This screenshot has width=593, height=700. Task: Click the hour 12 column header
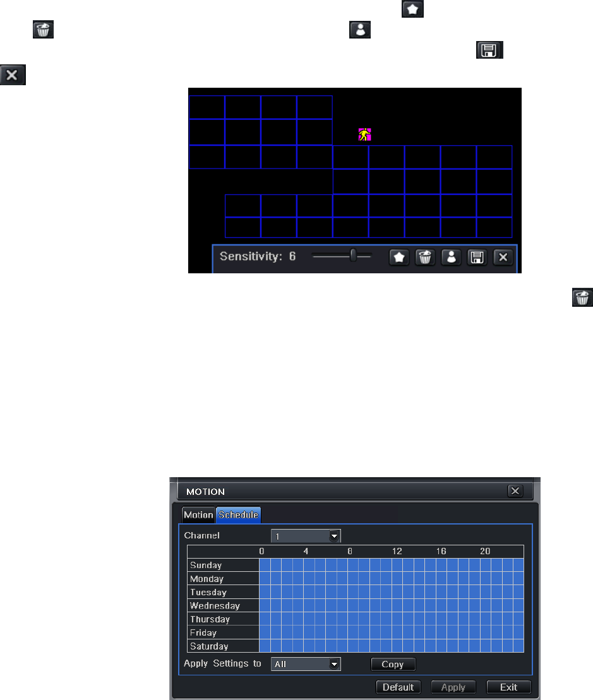(x=397, y=551)
